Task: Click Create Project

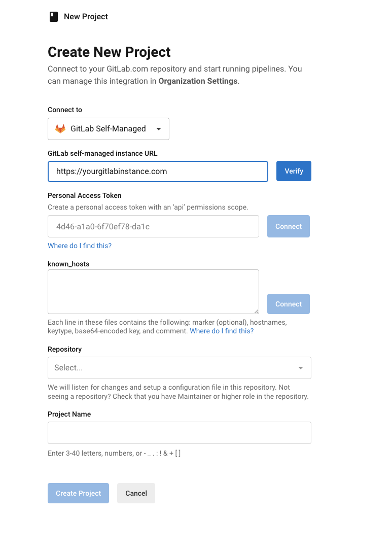Action: 78,493
